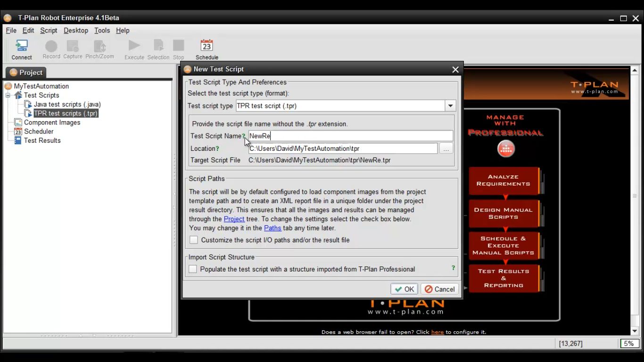Click the Design Manual Scripts button

[504, 214]
